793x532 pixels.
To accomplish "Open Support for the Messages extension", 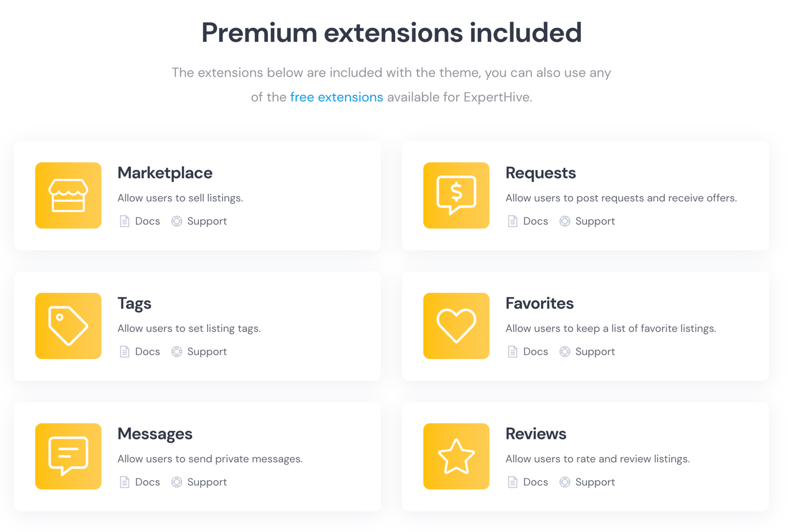I will click(x=199, y=483).
